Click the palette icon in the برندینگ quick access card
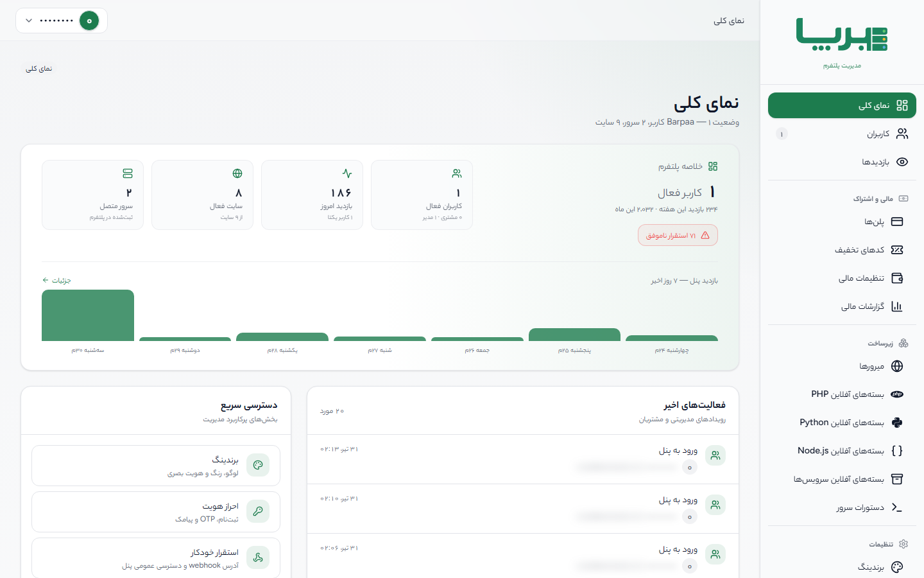924x578 pixels. [x=258, y=465]
